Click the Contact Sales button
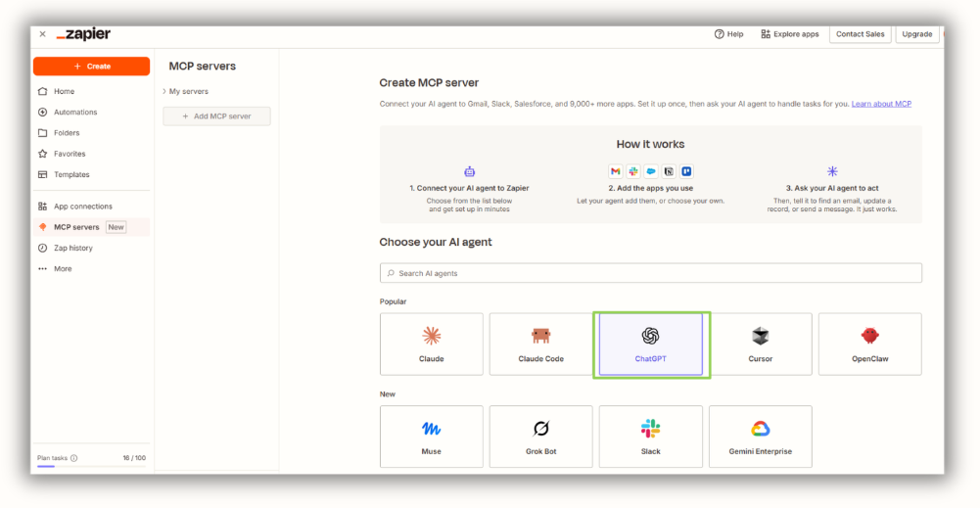The height and width of the screenshot is (508, 980). (860, 34)
